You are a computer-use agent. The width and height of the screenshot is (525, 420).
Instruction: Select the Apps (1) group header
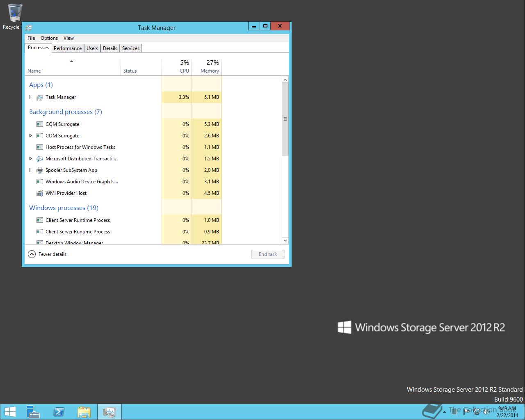[41, 85]
